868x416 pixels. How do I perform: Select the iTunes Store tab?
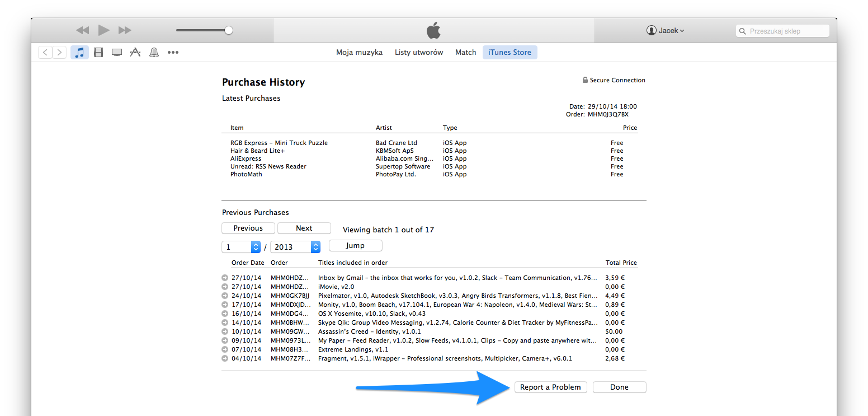tap(510, 53)
